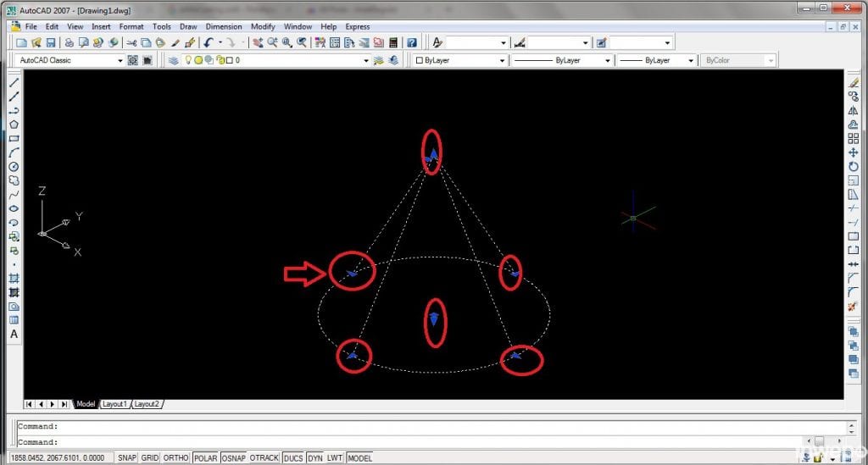Click the Move modify tool
Viewport: 868px width, 465px height.
(853, 152)
